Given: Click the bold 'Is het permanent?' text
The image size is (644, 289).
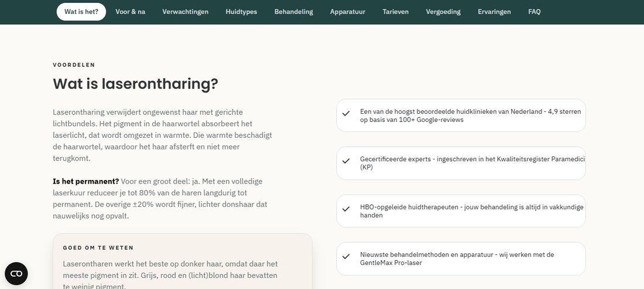Looking at the screenshot, I should pos(86,181).
